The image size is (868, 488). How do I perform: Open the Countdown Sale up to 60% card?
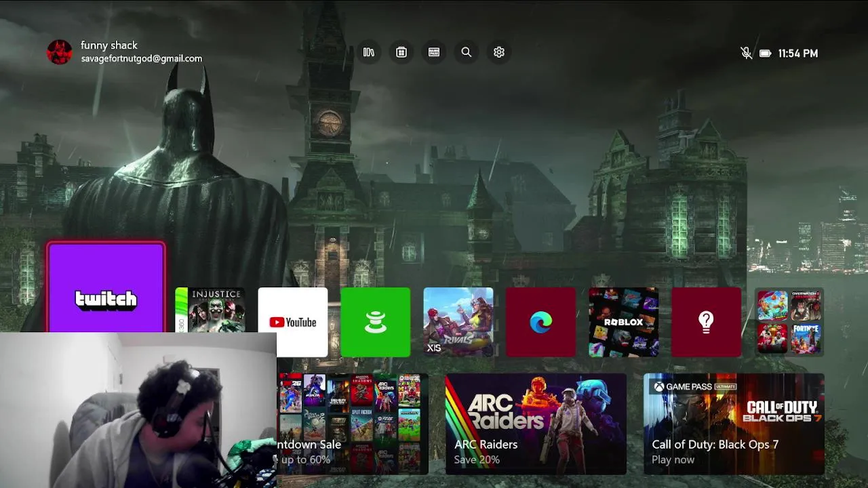[x=353, y=424]
